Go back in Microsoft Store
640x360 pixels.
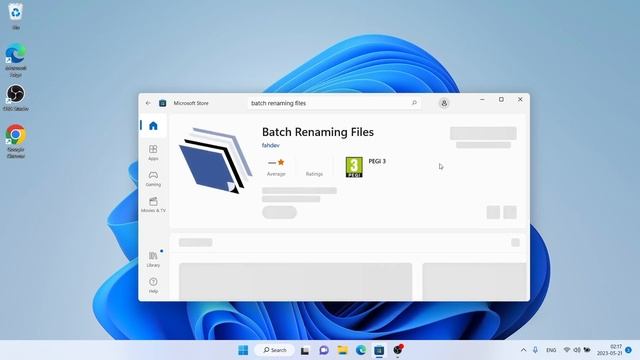point(148,103)
